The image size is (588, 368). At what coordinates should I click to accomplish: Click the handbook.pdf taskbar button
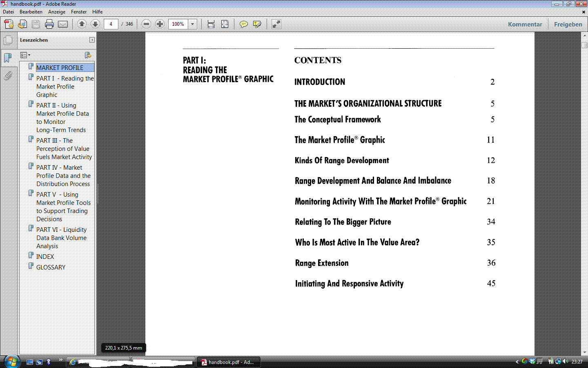coord(229,362)
